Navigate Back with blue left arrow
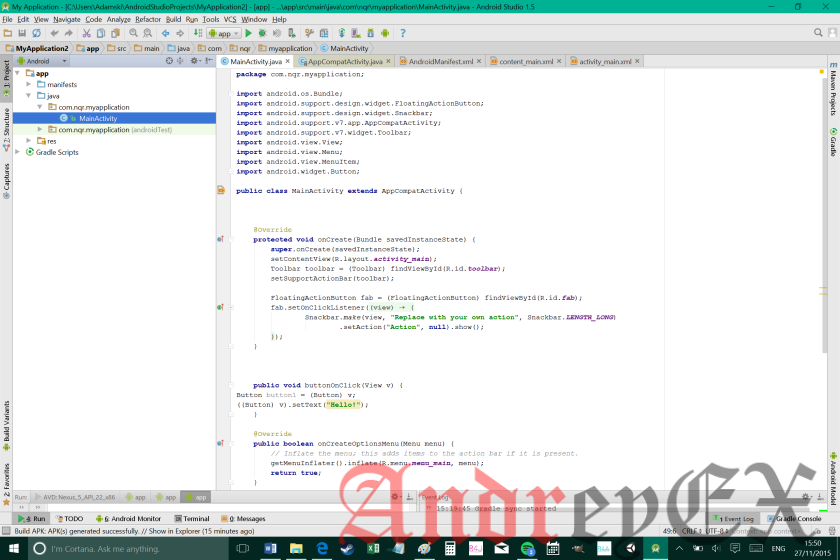Viewport: 840px width, 560px height. 166,33
